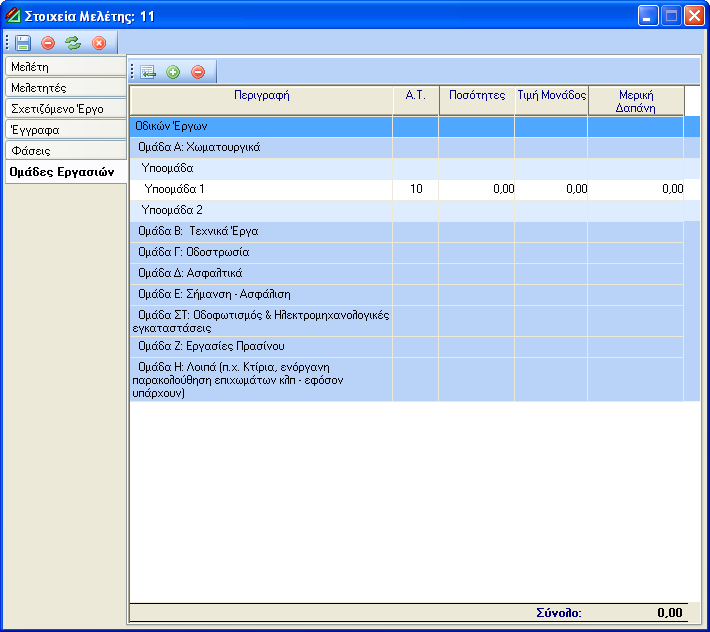Select the Ομάδα Η: Λοιπά row
This screenshot has height=632, width=710.
[x=415, y=379]
